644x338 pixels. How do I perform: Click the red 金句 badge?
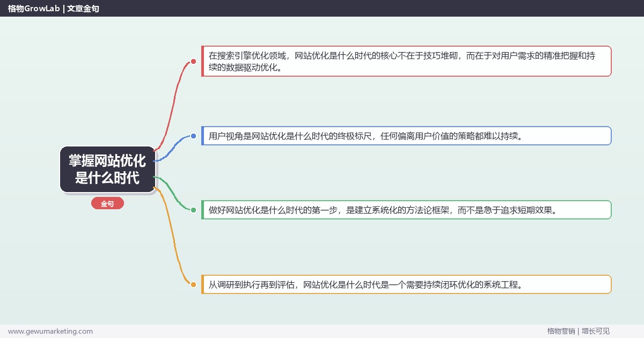pyautogui.click(x=107, y=204)
